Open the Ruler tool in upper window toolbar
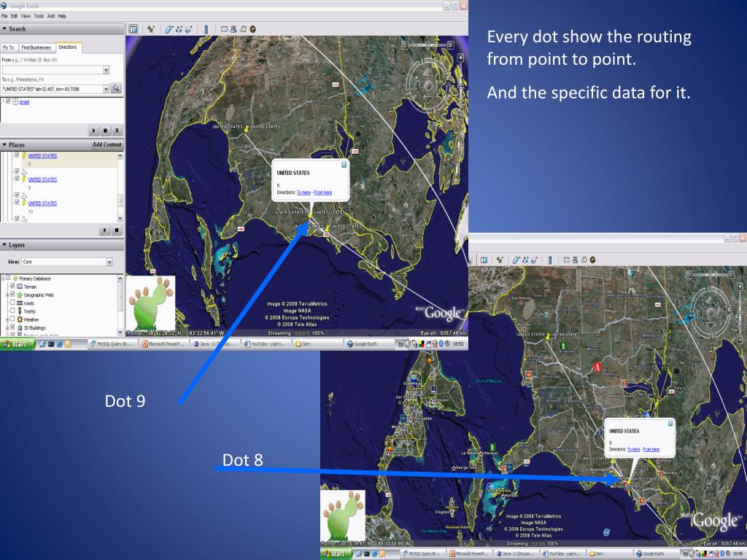This screenshot has height=560, width=747. 206,29
